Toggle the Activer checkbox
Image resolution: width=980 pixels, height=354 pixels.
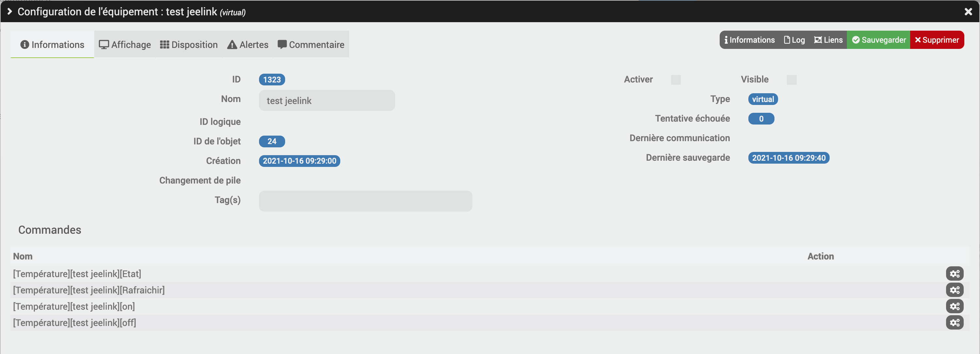pos(676,80)
